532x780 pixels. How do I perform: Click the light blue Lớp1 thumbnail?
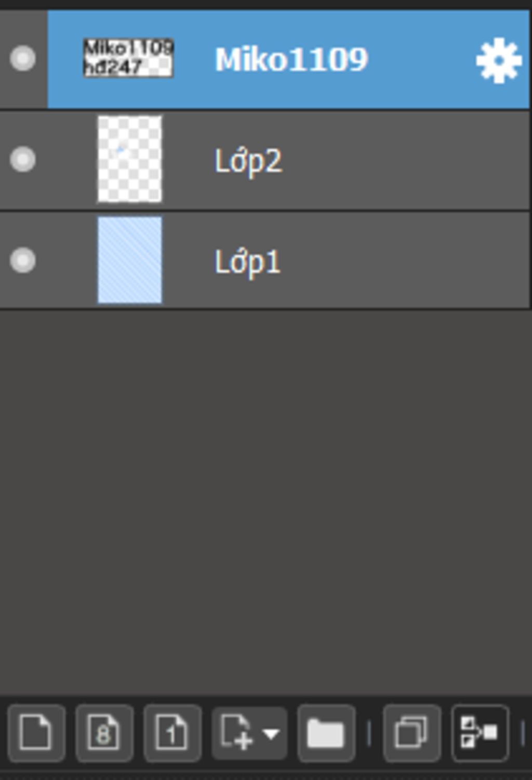pos(130,260)
